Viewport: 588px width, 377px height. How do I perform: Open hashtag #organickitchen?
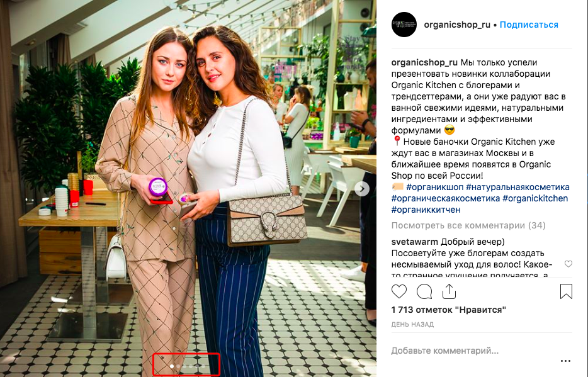(x=535, y=198)
